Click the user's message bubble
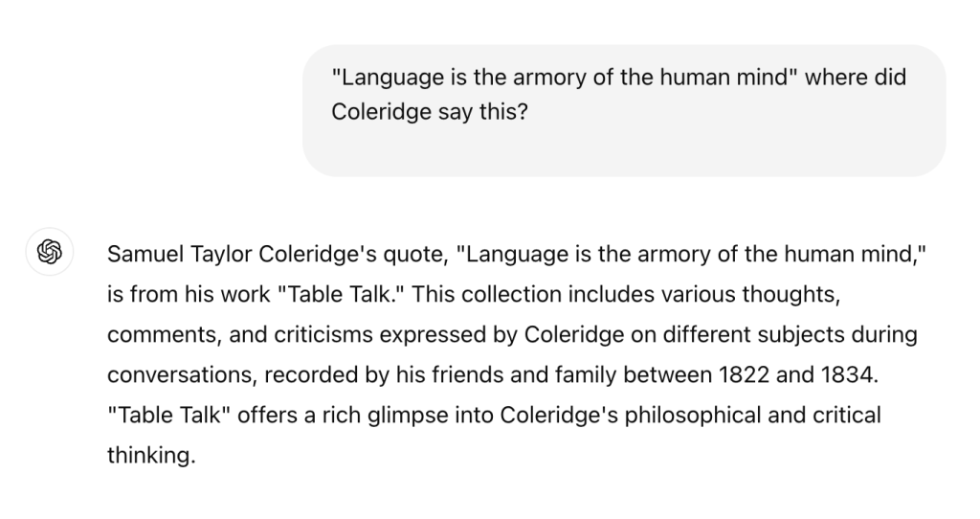 [624, 110]
